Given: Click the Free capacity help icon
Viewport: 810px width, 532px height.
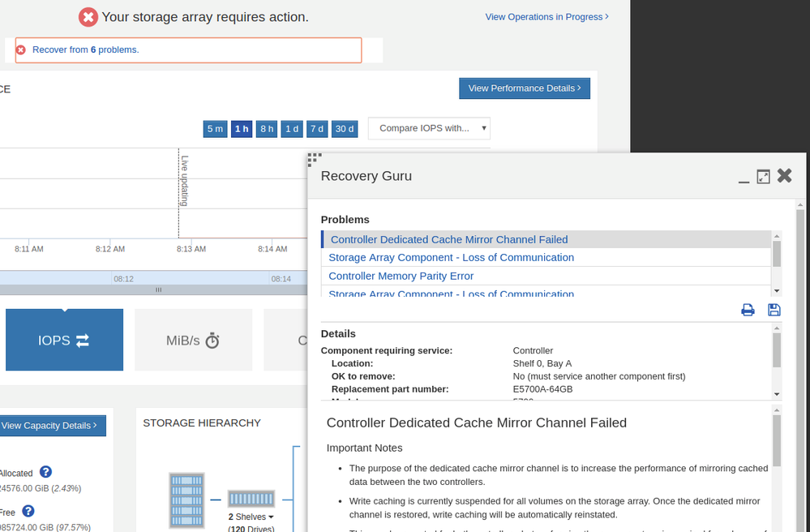Looking at the screenshot, I should (28, 511).
